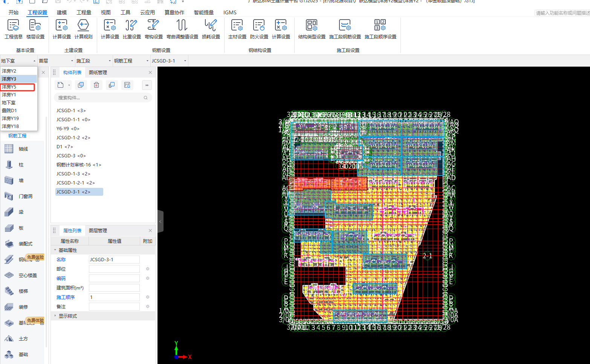Choose 叠院D1 from the list
The height and width of the screenshot is (364, 590).
[18, 110]
